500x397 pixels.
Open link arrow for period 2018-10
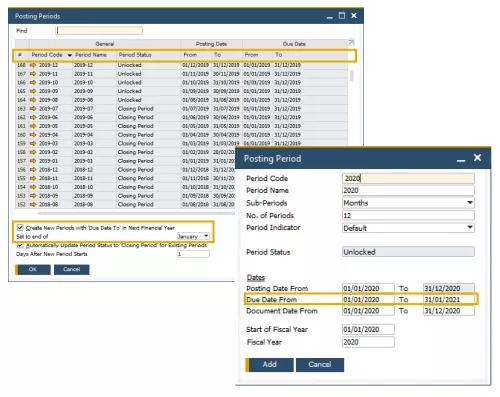[x=33, y=187]
